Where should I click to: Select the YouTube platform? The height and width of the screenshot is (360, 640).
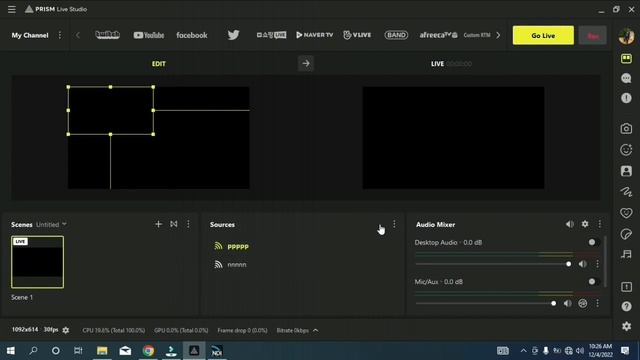(149, 36)
